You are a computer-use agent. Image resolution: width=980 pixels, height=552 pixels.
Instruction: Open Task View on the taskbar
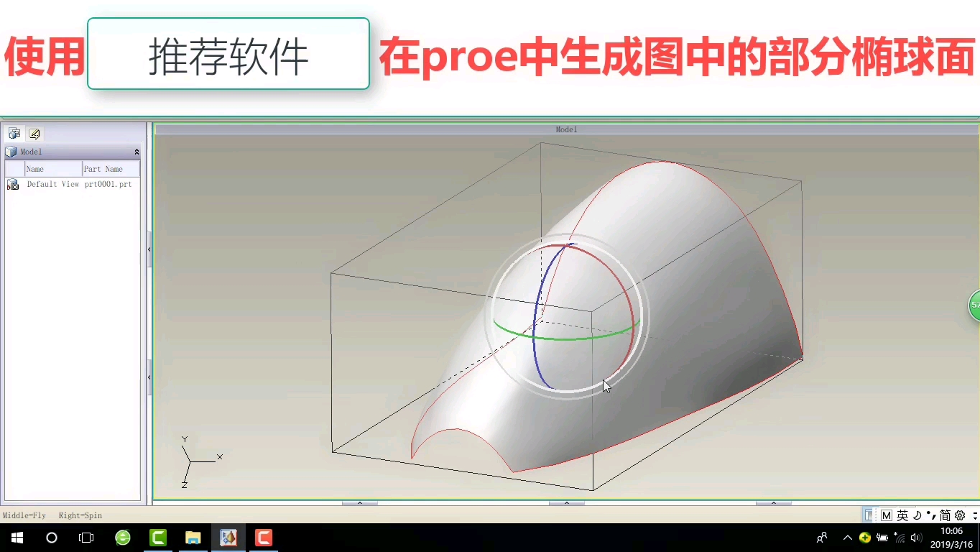pyautogui.click(x=86, y=538)
